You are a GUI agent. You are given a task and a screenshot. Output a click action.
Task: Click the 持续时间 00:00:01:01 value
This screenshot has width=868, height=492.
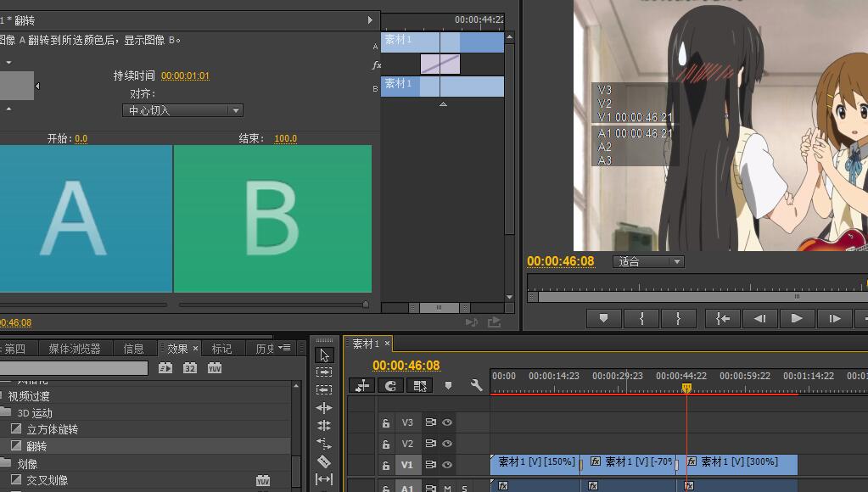[x=185, y=76]
